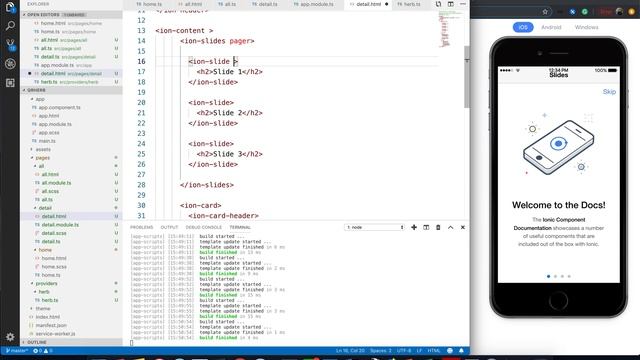The width and height of the screenshot is (640, 360).
Task: Click Ln 16, Col 20 cursor position
Action: pos(350,351)
